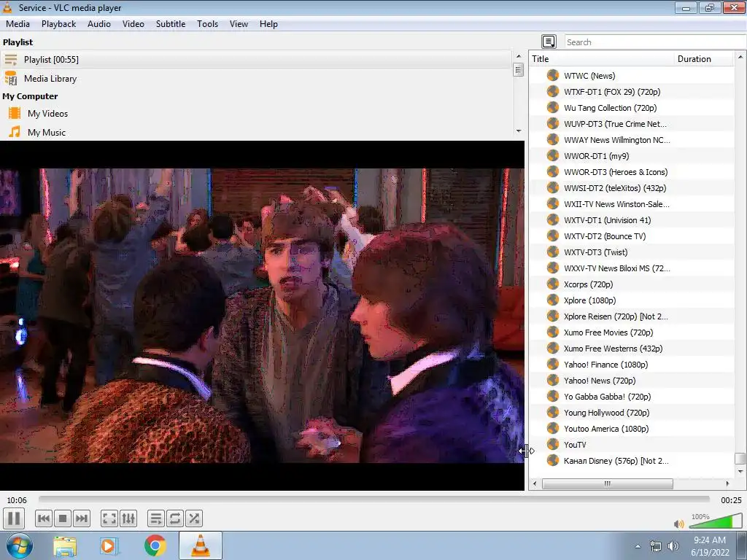Select Xplore Reisen (720p) entry
The height and width of the screenshot is (560, 747).
632,316
